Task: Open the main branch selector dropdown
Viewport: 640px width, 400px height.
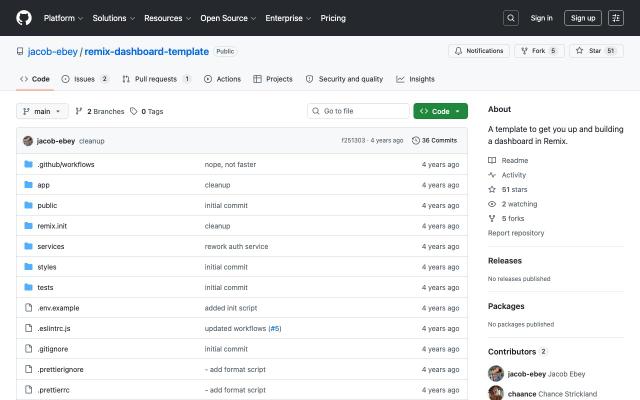Action: click(42, 111)
